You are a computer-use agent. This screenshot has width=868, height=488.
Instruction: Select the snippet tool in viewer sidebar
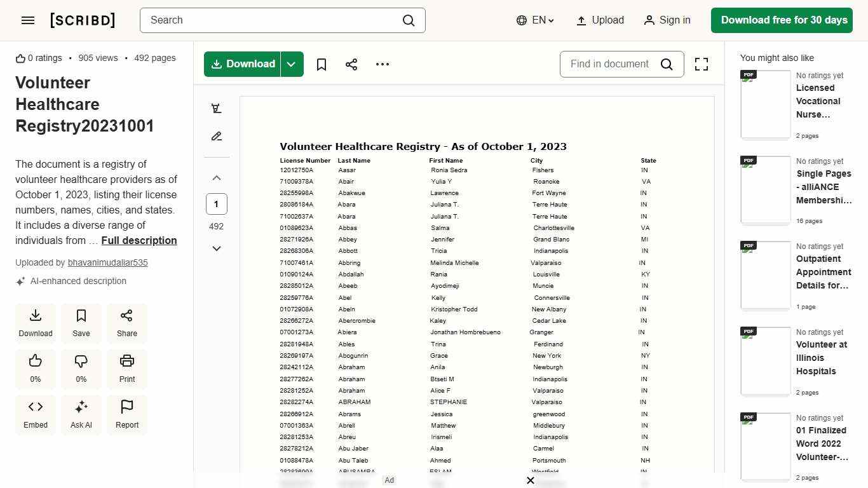click(x=216, y=108)
